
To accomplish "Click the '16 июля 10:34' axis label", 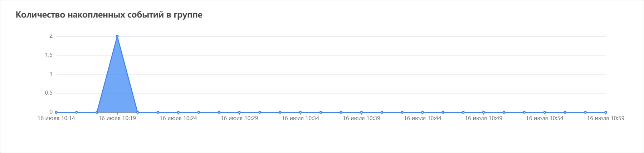I will coord(301,118).
